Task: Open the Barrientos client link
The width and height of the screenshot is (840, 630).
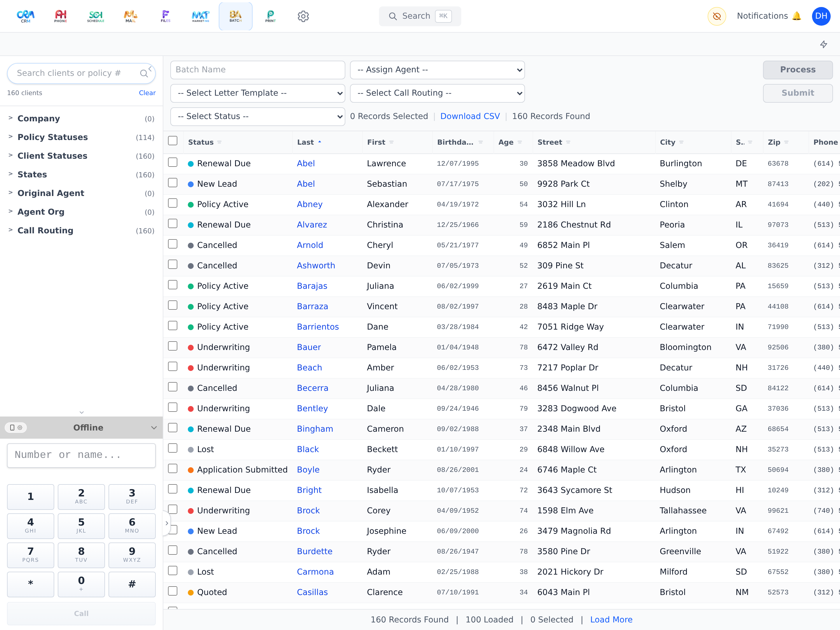Action: [x=317, y=327]
